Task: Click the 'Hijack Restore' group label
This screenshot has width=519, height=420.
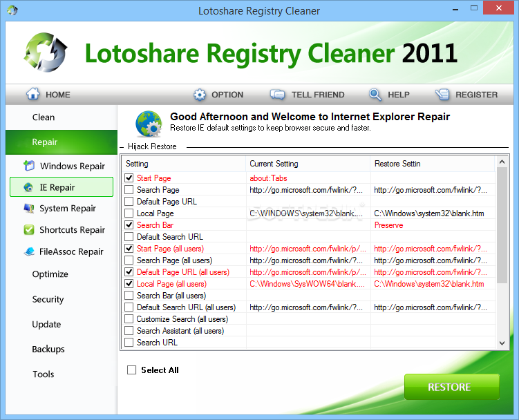Action: [152, 146]
